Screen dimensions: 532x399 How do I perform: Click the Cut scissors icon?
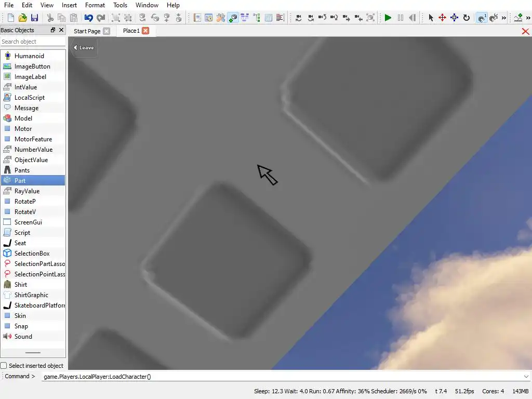click(x=50, y=18)
